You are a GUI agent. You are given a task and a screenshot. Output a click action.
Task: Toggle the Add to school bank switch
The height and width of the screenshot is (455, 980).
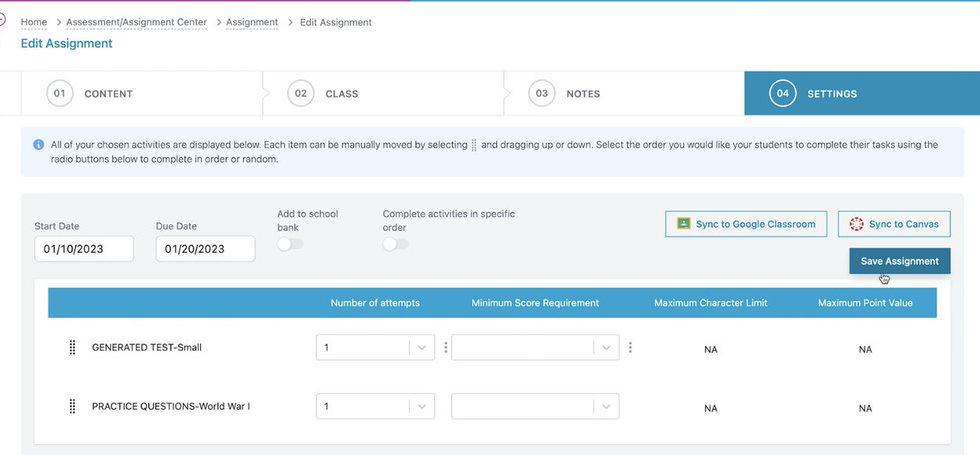click(x=290, y=244)
